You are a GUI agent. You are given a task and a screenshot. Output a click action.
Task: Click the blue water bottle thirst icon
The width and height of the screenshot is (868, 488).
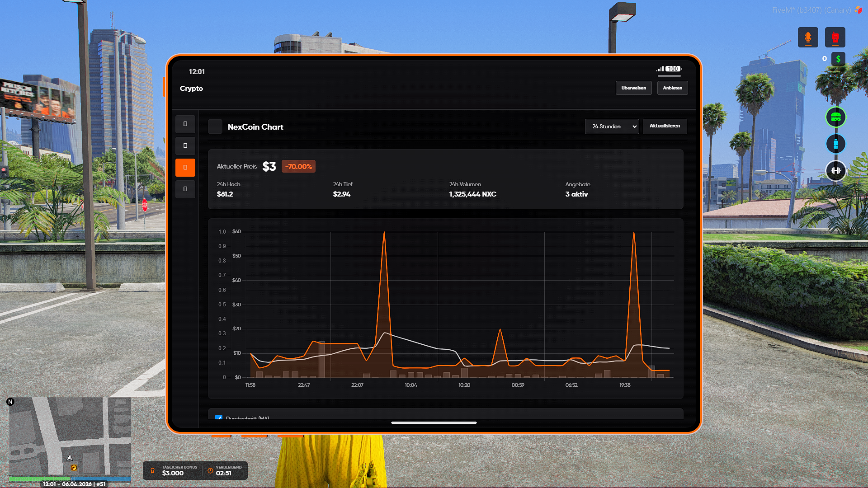click(835, 144)
